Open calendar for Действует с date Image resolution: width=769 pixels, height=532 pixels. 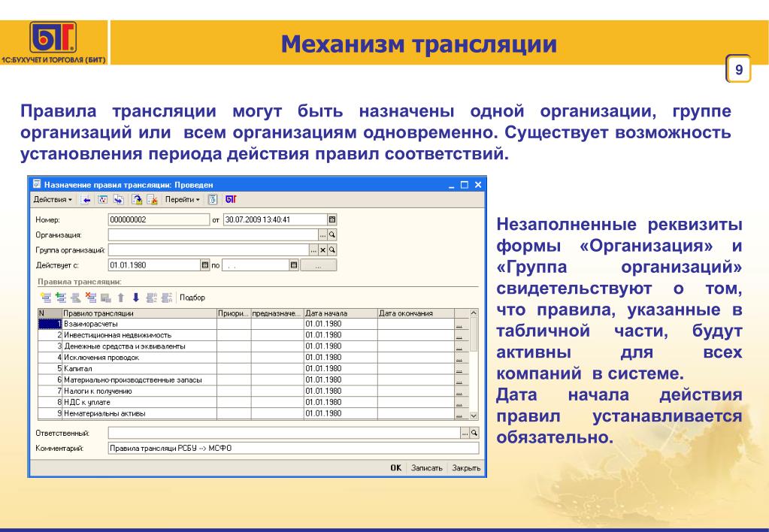click(205, 265)
